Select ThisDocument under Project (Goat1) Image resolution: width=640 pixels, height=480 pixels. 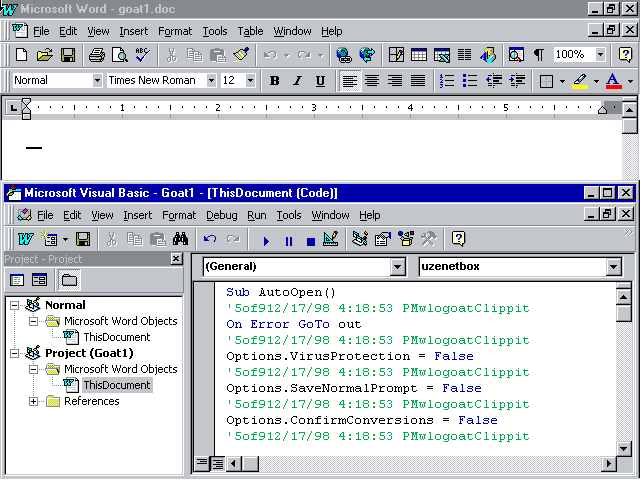tap(117, 385)
